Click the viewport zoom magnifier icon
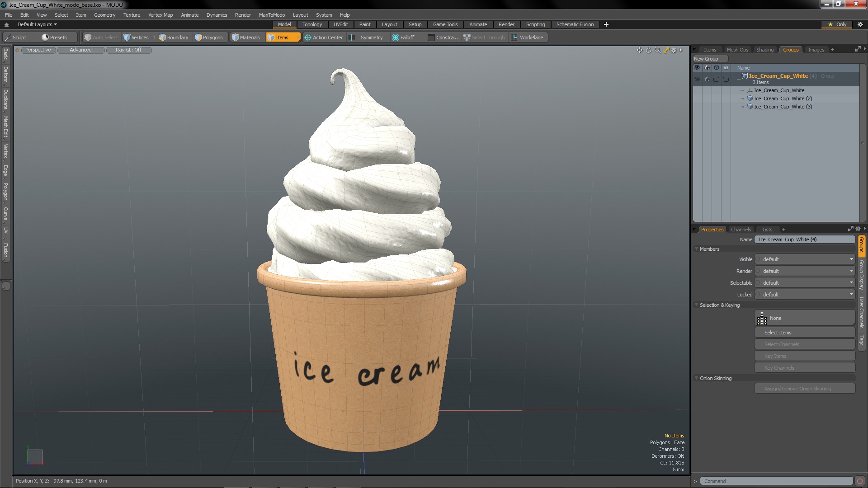868x488 pixels. pos(657,50)
